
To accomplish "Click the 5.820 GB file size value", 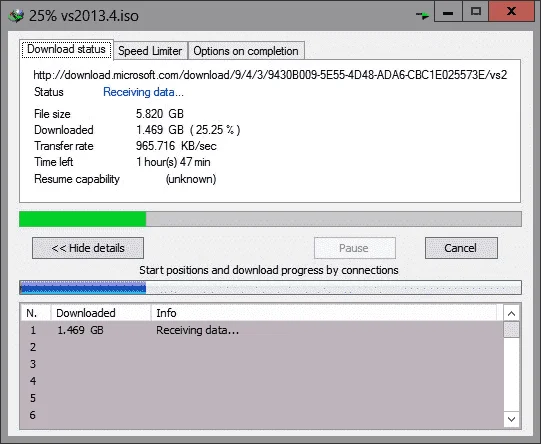I will click(x=160, y=114).
